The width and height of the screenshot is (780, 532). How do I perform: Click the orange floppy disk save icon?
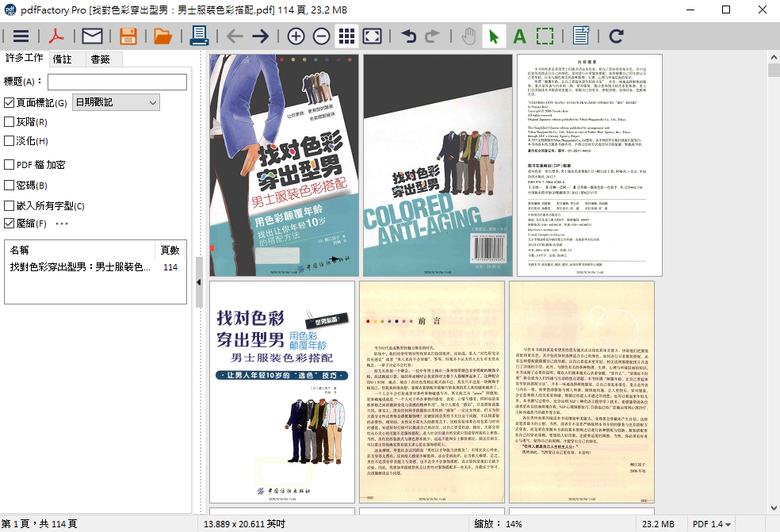pos(128,36)
